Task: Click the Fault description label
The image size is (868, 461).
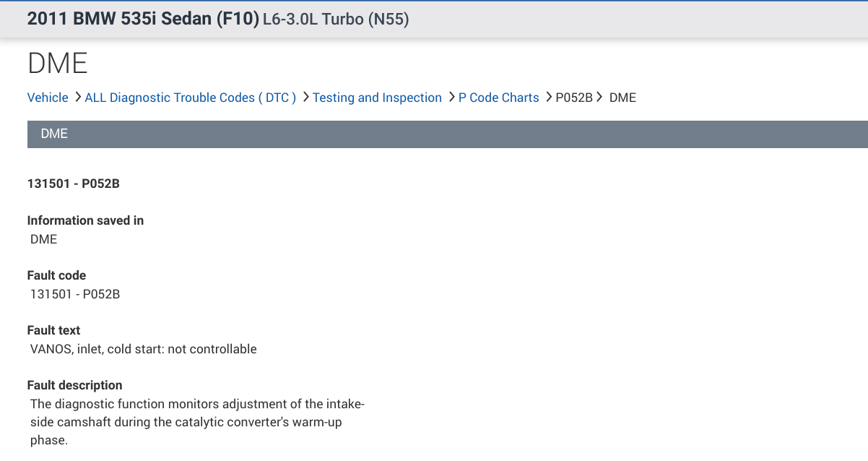Action: (x=74, y=385)
